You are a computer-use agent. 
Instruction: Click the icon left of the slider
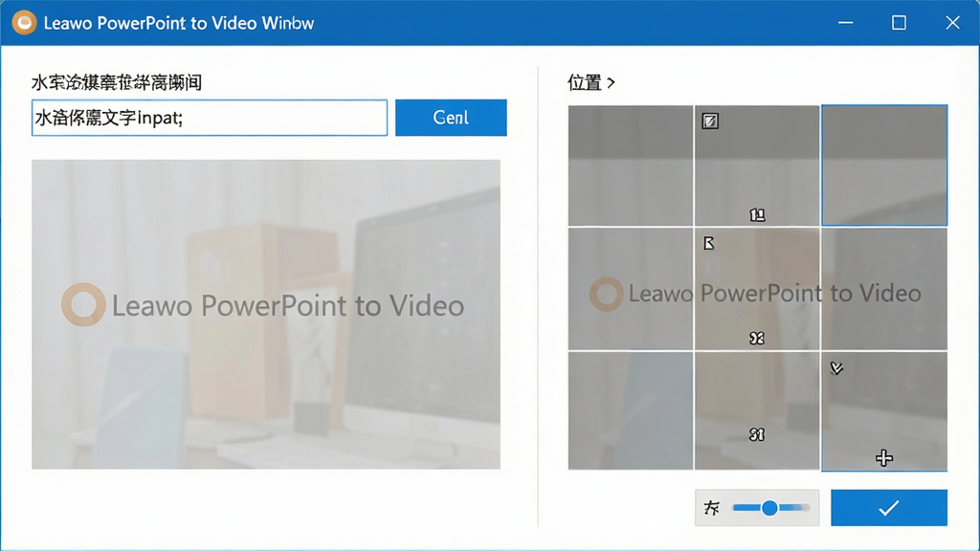[712, 508]
